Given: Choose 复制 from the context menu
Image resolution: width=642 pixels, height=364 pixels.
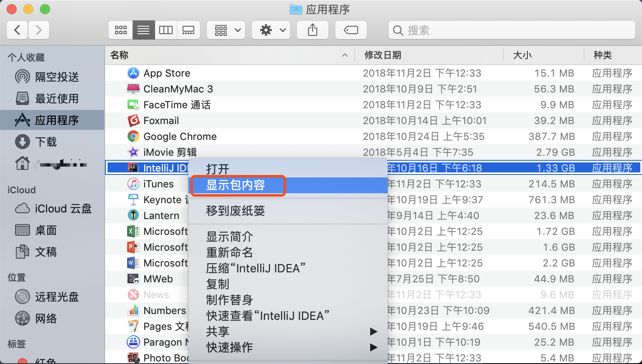Looking at the screenshot, I should [x=288, y=284].
